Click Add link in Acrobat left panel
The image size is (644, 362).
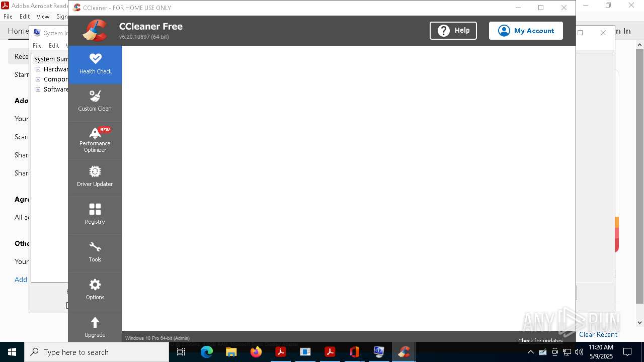pos(21,280)
